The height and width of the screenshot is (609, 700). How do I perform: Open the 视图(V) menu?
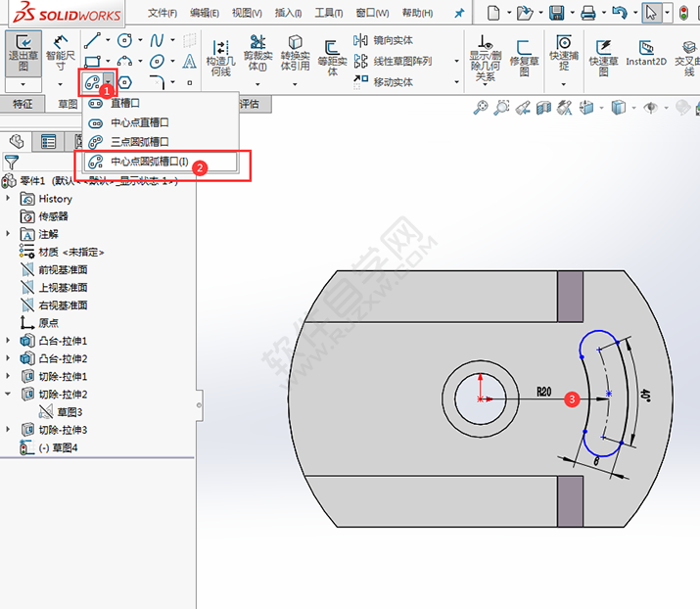(247, 13)
